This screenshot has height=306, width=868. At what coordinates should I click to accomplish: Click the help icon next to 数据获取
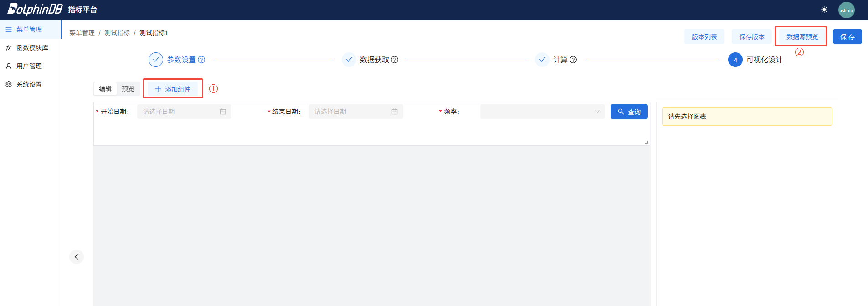[x=395, y=60]
